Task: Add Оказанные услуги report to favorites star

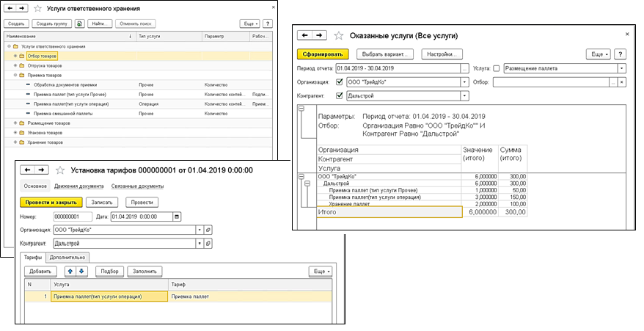Action: (338, 36)
